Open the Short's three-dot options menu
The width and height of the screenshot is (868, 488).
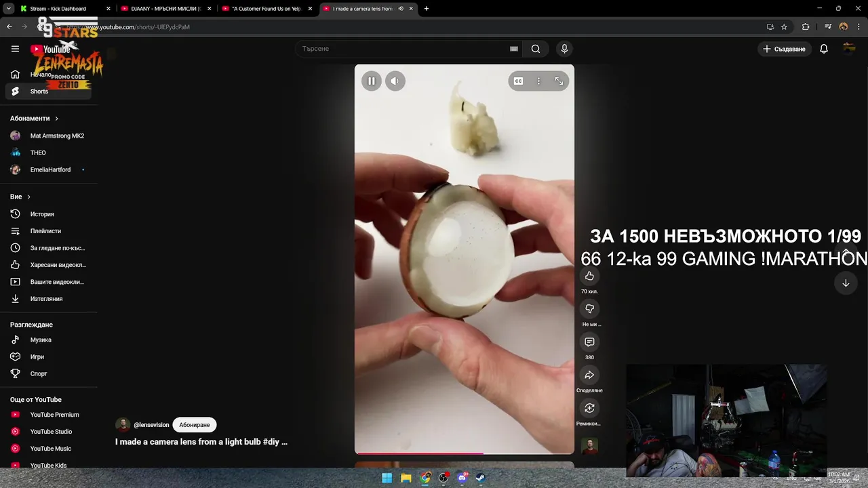coord(538,81)
